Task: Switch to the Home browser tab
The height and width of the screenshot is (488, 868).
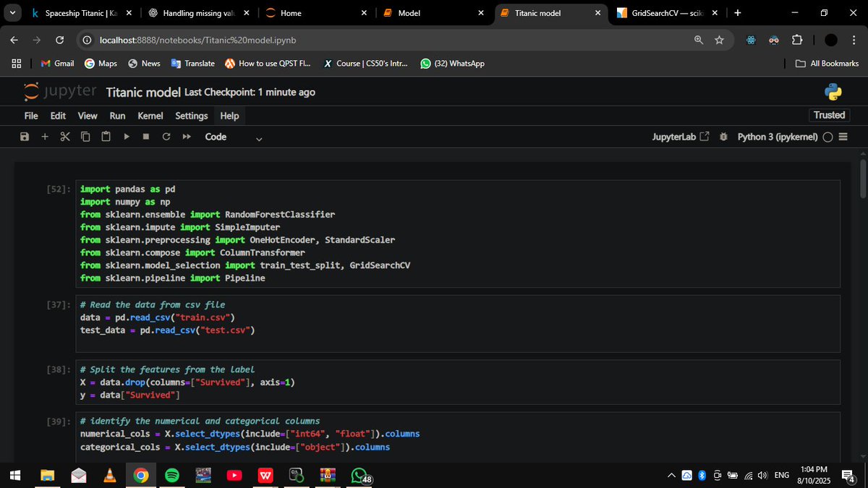Action: point(316,13)
